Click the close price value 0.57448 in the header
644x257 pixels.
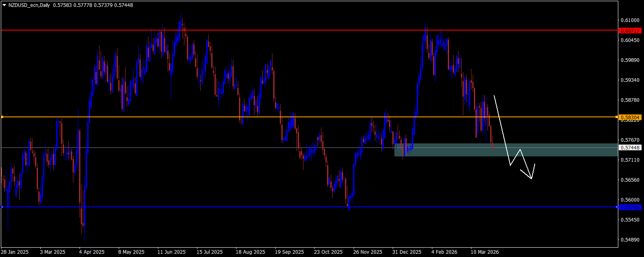[124, 5]
